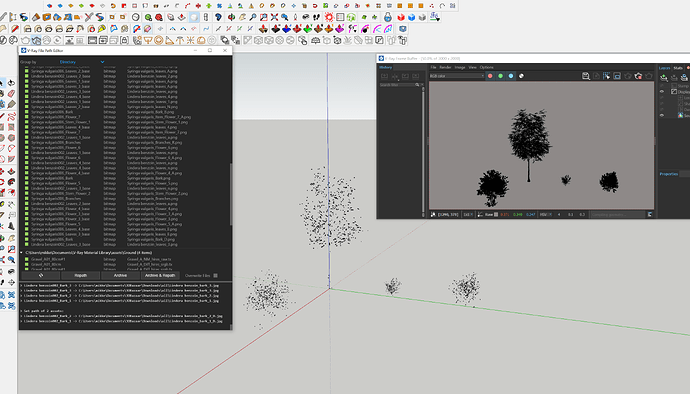Open Render menu in V-Ray Frame Buffer
The width and height of the screenshot is (690, 394).
[x=445, y=67]
